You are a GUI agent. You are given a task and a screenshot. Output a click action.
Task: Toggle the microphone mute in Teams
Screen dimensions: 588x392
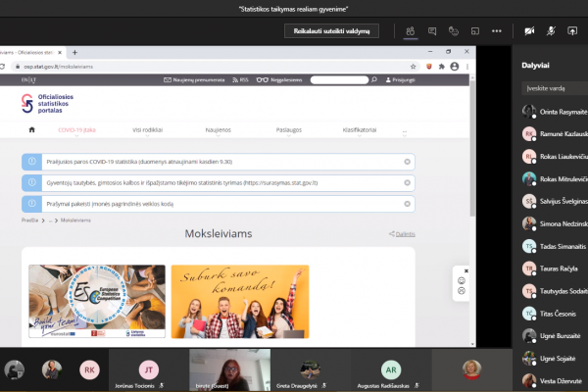(551, 31)
